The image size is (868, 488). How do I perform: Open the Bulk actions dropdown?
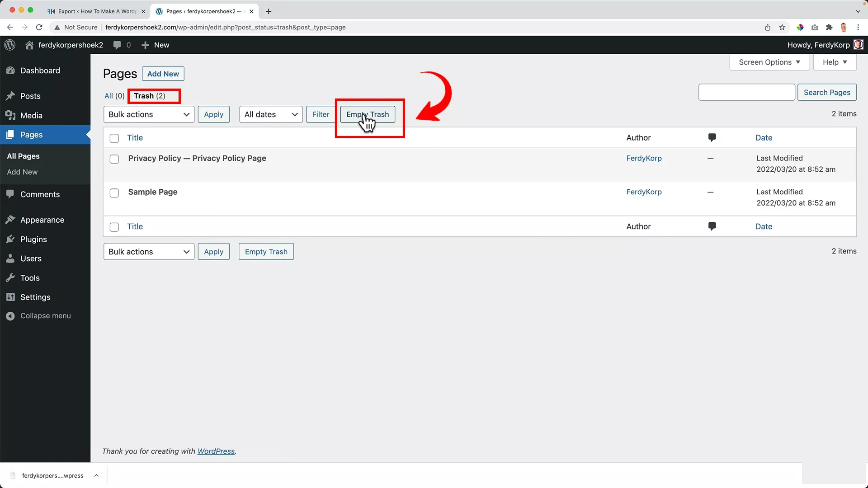149,114
